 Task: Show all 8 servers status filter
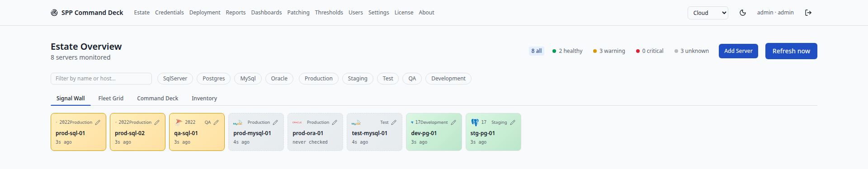coord(537,51)
